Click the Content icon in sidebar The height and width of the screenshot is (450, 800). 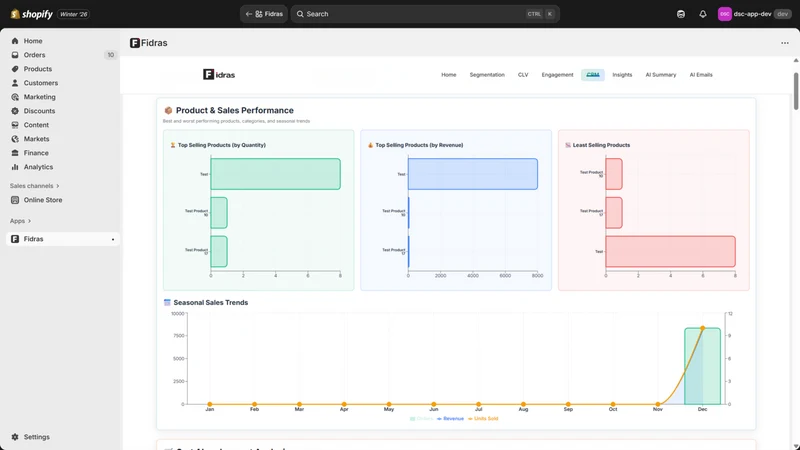pos(15,125)
